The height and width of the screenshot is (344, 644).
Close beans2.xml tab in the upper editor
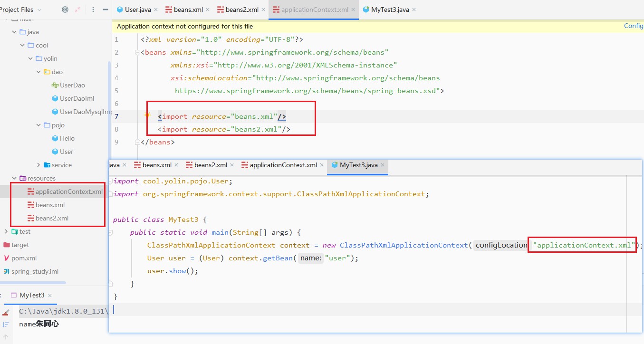pyautogui.click(x=263, y=10)
